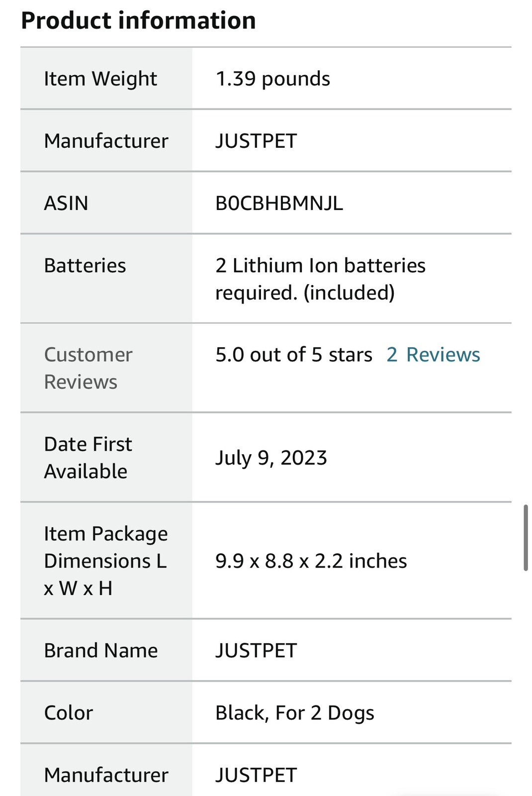The image size is (532, 796).
Task: Click the first Manufacturer JUSTPET value
Action: pyautogui.click(x=256, y=141)
